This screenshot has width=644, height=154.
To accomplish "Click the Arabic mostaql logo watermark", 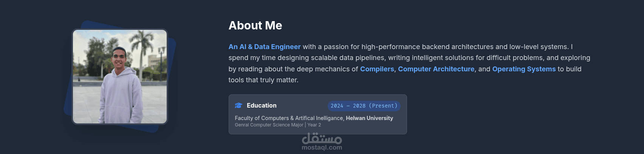I will (x=322, y=139).
